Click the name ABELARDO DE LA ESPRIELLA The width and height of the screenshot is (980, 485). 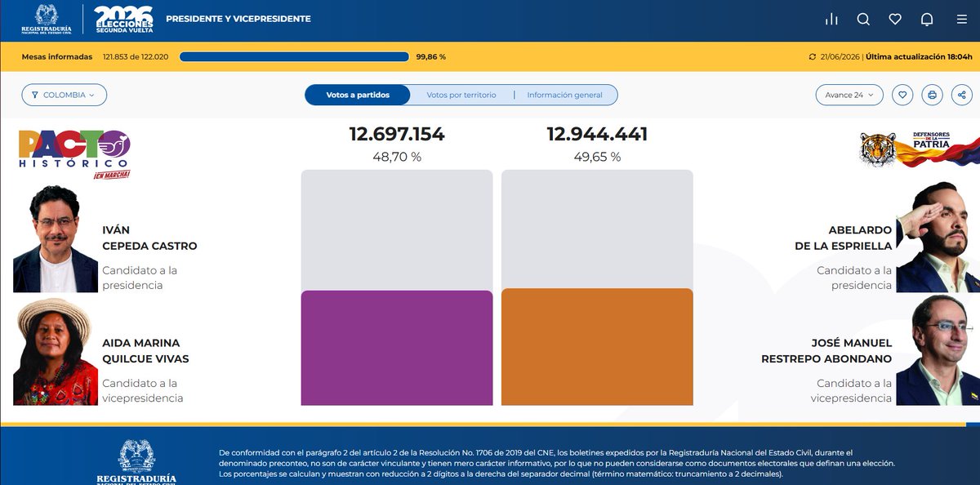click(844, 238)
